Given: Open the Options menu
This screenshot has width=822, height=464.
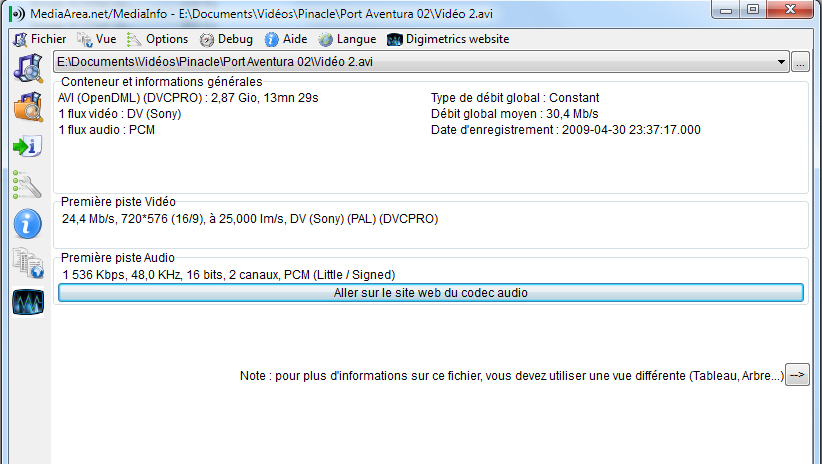Looking at the screenshot, I should (x=157, y=39).
